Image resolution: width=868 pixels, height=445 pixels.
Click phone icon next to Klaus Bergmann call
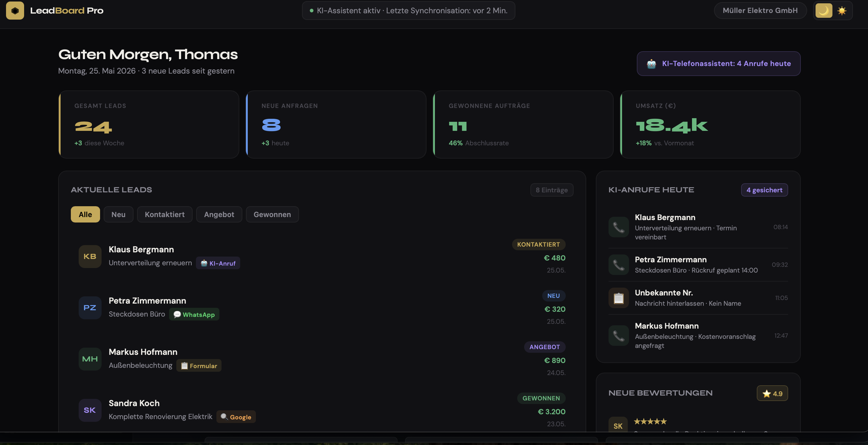[619, 227]
